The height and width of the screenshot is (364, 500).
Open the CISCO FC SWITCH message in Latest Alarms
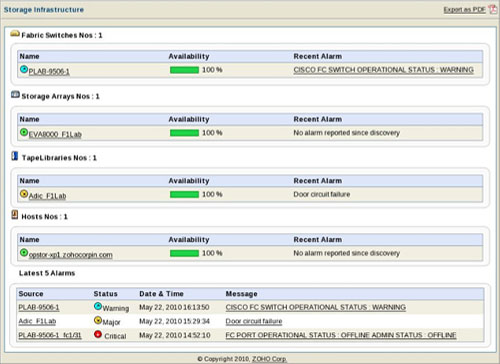(316, 307)
